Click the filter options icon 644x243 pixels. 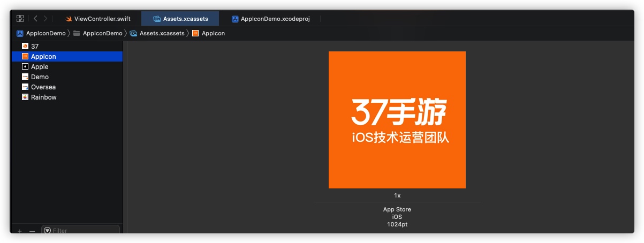point(47,231)
